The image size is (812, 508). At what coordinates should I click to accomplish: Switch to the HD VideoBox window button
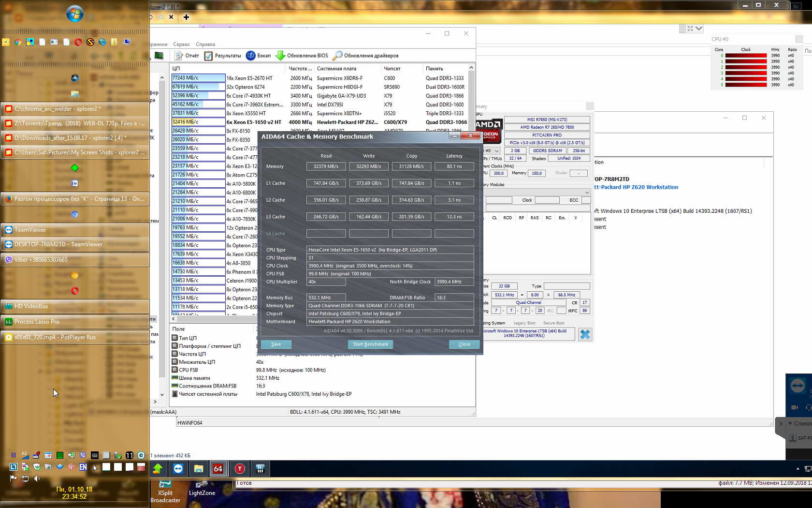pyautogui.click(x=75, y=306)
